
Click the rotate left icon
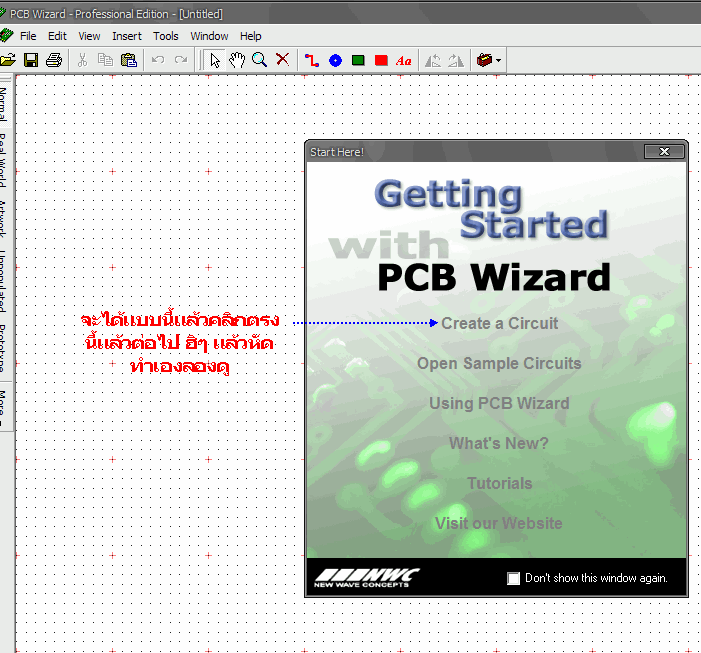click(x=433, y=60)
